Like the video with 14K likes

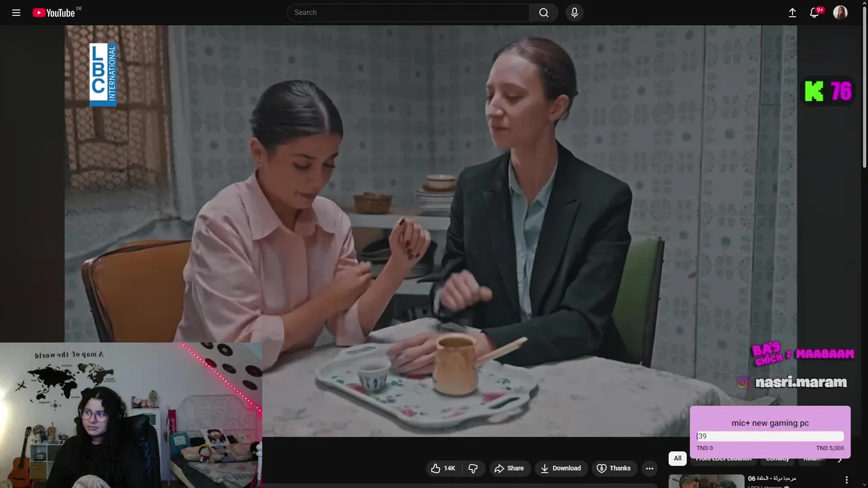click(x=443, y=468)
